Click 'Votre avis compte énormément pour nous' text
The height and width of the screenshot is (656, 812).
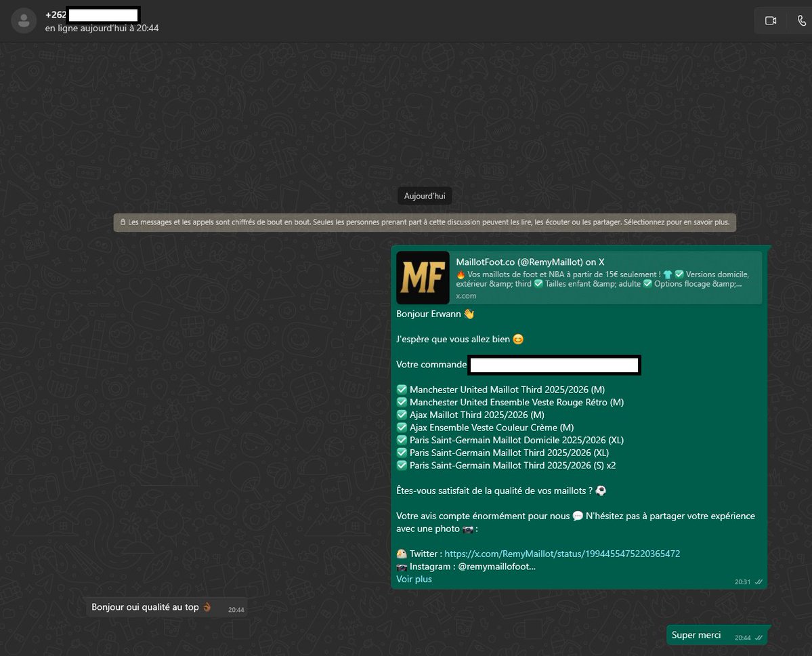(x=483, y=516)
